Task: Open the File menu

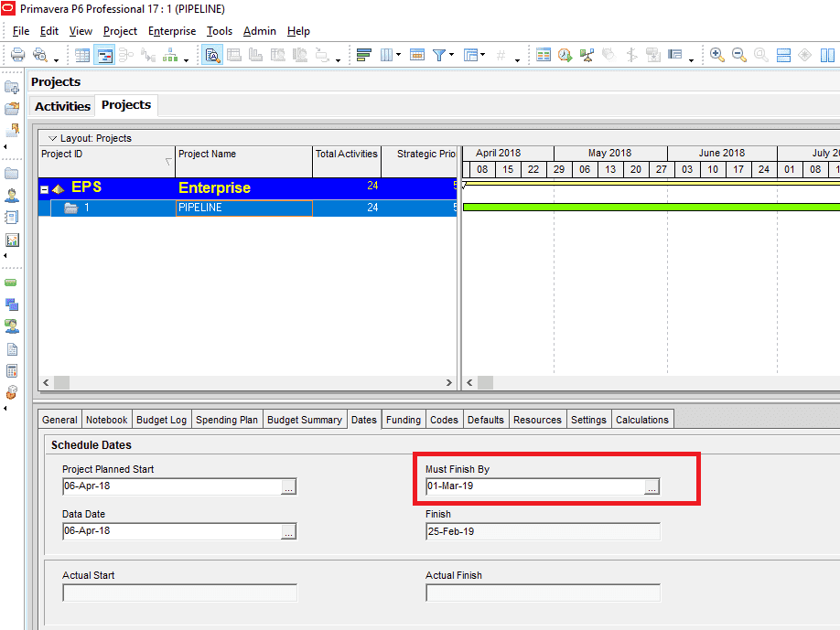Action: click(21, 31)
